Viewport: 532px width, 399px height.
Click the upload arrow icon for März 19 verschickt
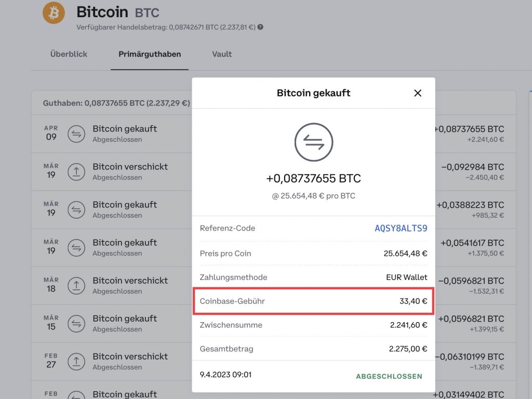click(76, 171)
